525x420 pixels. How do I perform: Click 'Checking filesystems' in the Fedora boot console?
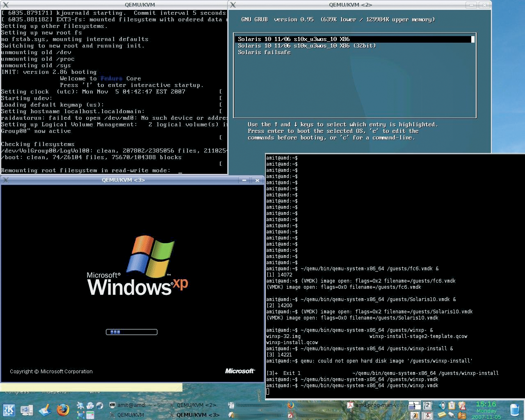[x=38, y=144]
